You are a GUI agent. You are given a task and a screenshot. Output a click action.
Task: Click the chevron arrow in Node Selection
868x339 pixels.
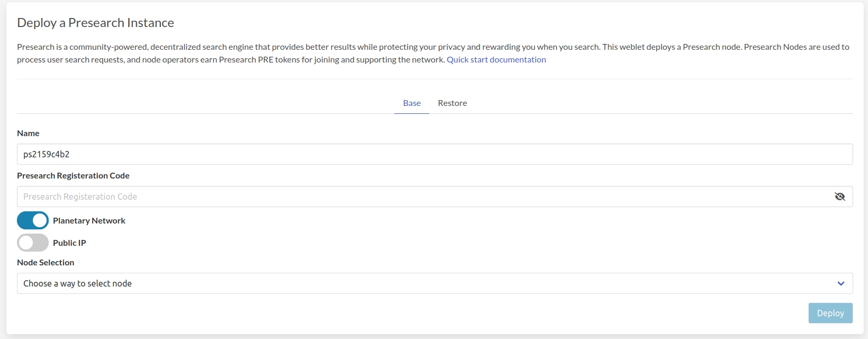840,283
